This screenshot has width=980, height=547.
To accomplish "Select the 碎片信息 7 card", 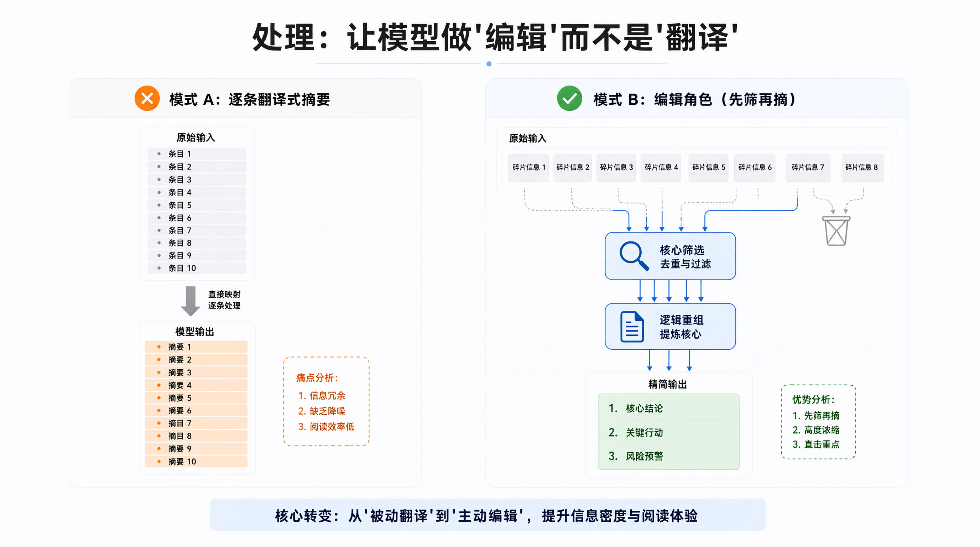I will [x=808, y=168].
